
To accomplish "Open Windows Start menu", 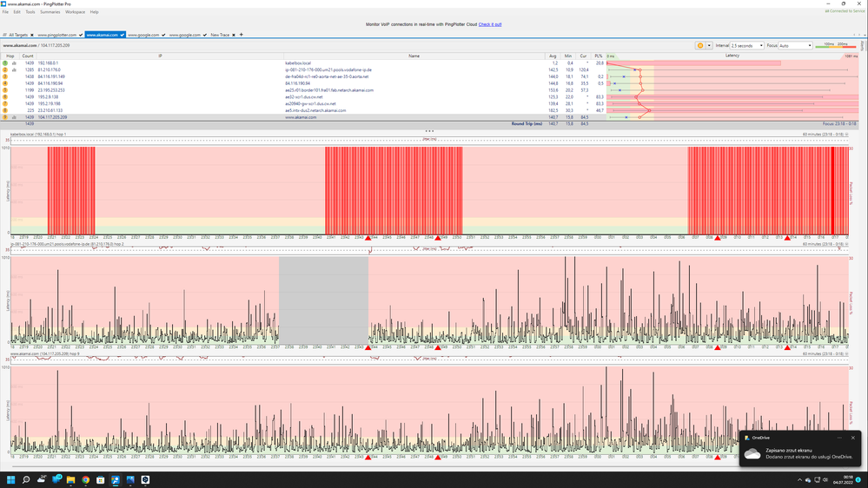I will [x=11, y=479].
